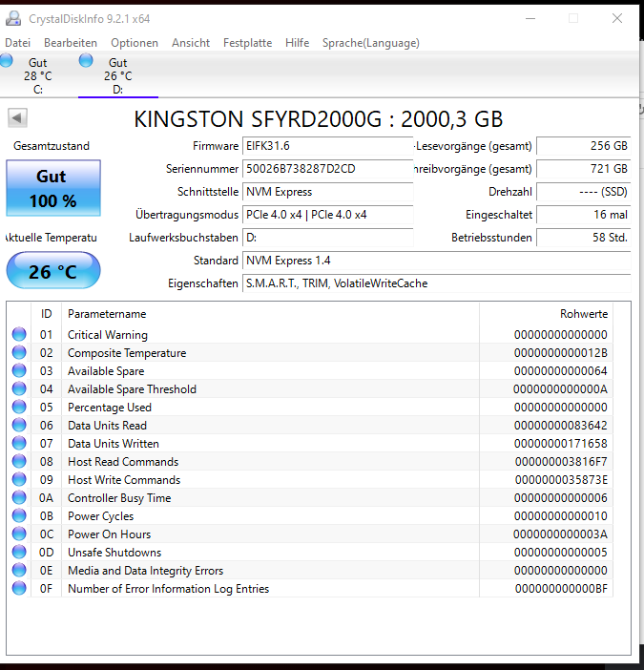Click raw value 000000000000BF
Image resolution: width=644 pixels, height=670 pixels.
(x=561, y=589)
